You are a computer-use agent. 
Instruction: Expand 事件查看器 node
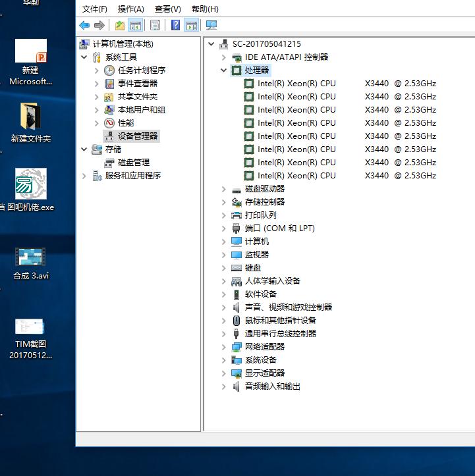(x=97, y=84)
